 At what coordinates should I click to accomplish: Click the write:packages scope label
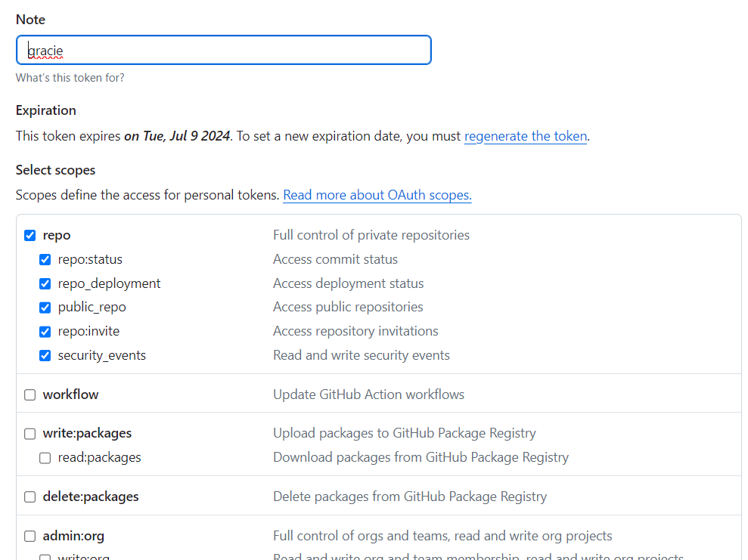(87, 433)
